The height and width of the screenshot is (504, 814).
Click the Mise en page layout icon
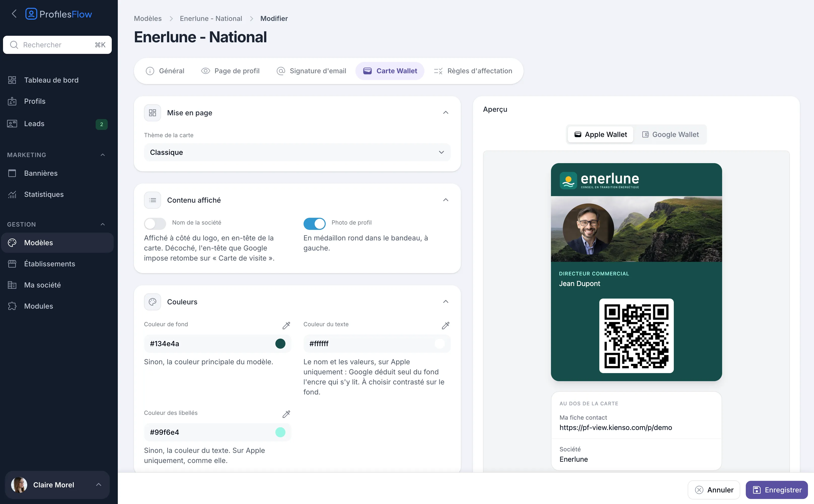tap(152, 113)
